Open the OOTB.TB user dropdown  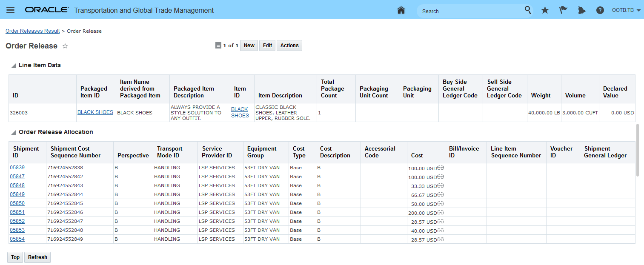tap(626, 10)
